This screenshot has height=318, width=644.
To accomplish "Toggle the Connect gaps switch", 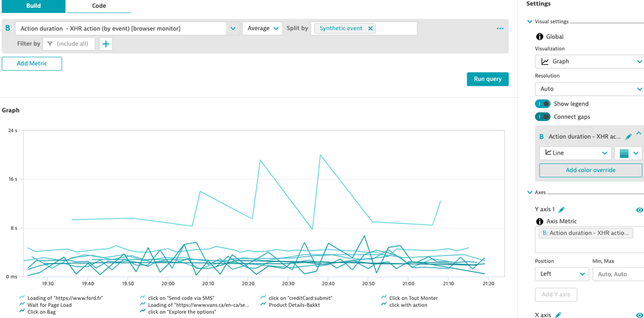I will pos(543,117).
